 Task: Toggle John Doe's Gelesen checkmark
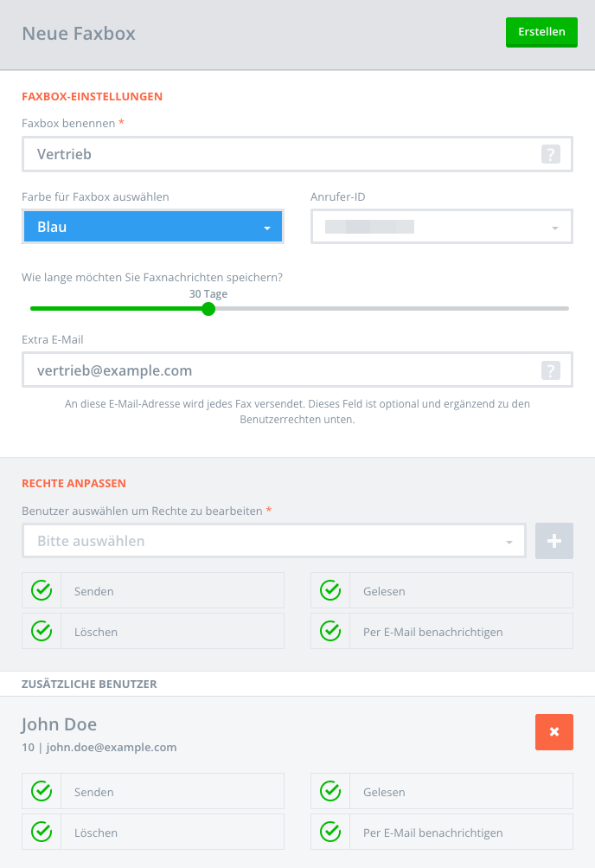pos(330,792)
